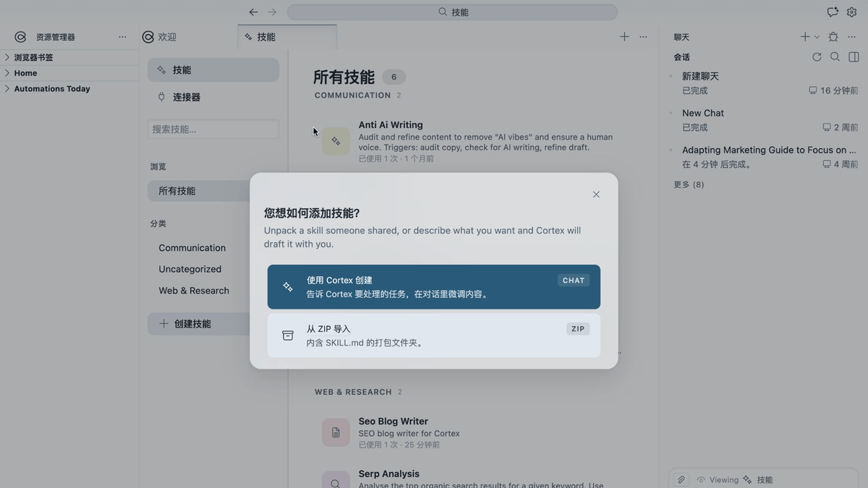Click the Anti Ai Writing skill icon

pyautogui.click(x=336, y=142)
